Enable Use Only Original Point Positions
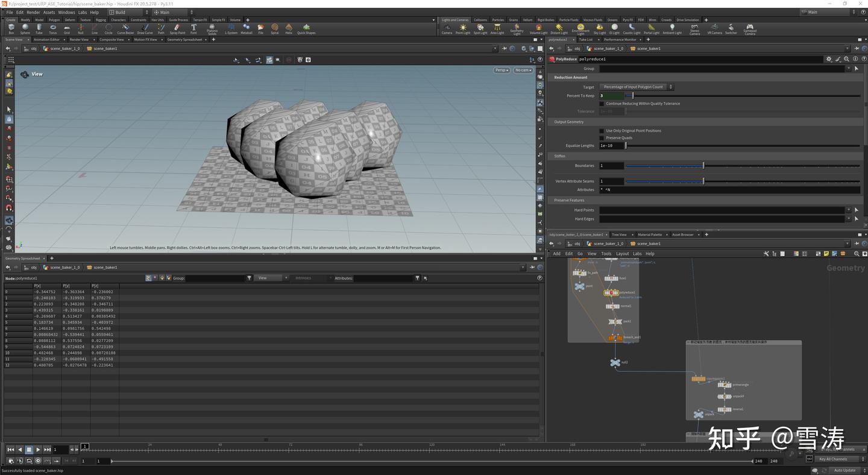 tap(602, 130)
